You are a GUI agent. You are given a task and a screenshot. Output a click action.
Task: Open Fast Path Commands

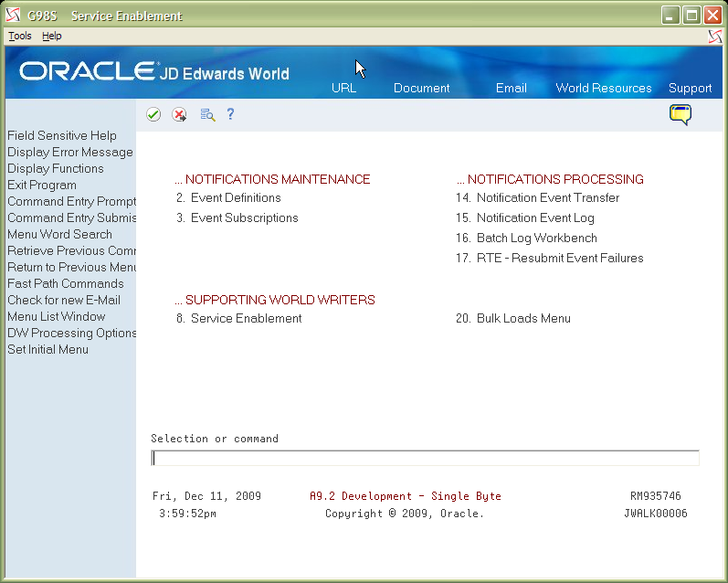coord(66,283)
